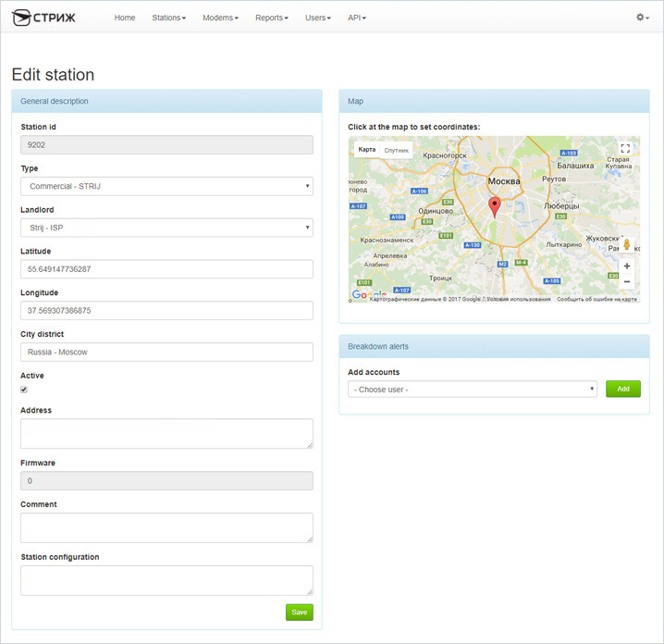Viewport: 664px width, 644px height.
Task: Toggle fullscreen map view icon
Action: tap(625, 148)
